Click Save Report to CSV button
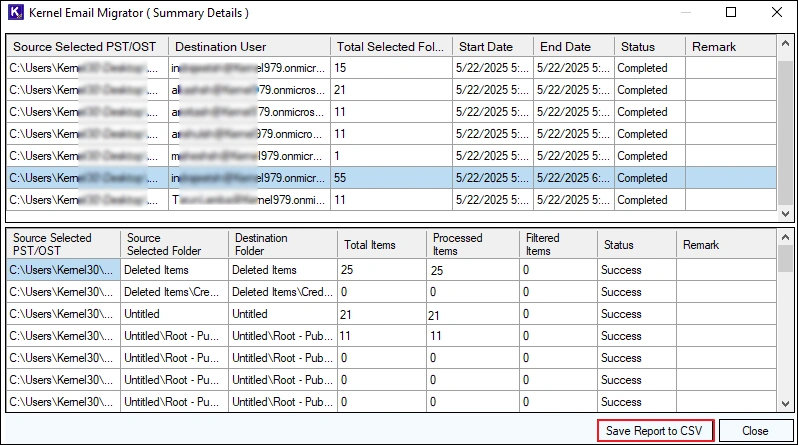Viewport: 798px width, 445px height. tap(655, 431)
